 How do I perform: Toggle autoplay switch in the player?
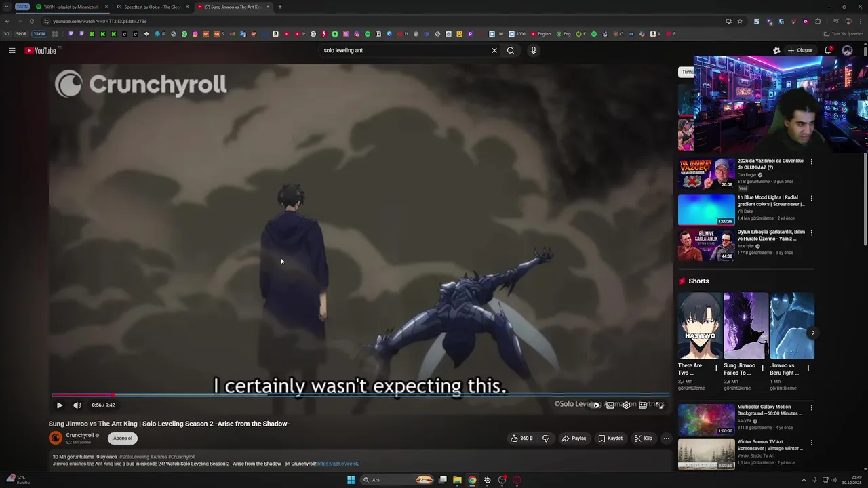coord(594,405)
